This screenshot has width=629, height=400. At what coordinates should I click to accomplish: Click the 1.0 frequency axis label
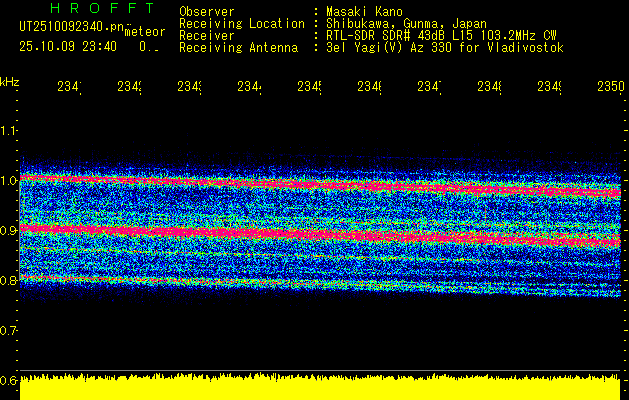(x=8, y=180)
